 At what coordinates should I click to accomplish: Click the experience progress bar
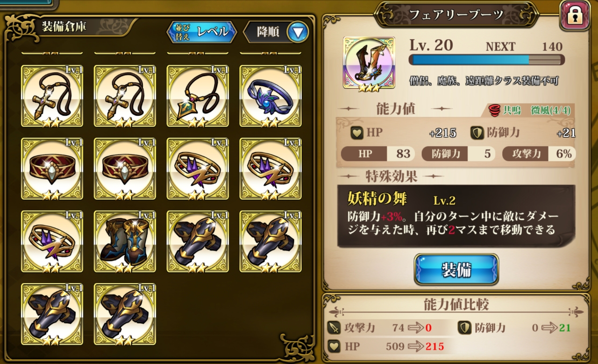(x=486, y=60)
